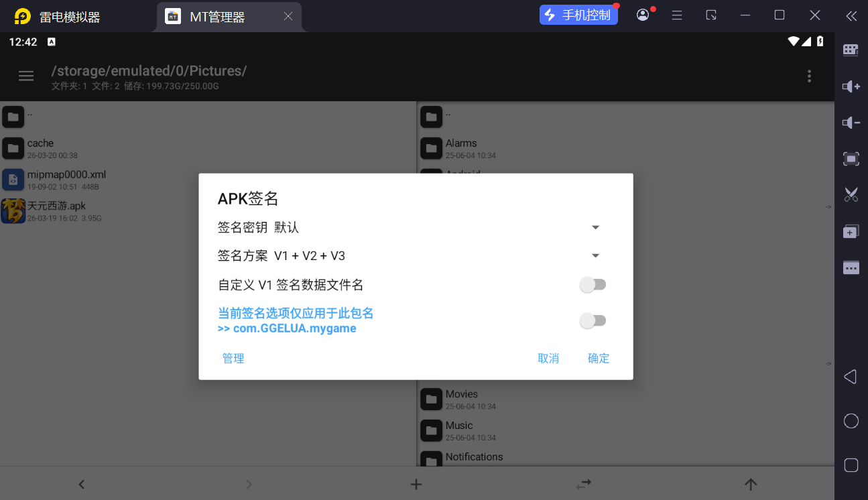Click the swap panels arrows icon
The height and width of the screenshot is (500, 868).
click(584, 484)
